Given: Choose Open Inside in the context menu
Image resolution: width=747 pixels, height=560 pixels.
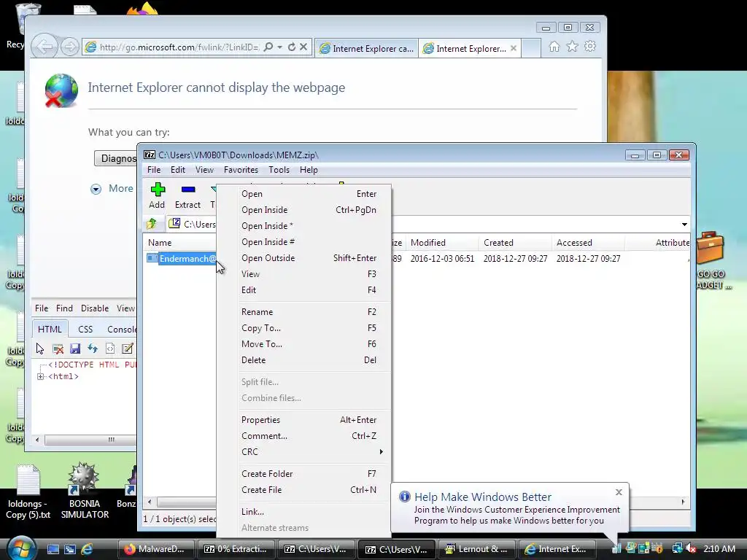Looking at the screenshot, I should [303, 210].
